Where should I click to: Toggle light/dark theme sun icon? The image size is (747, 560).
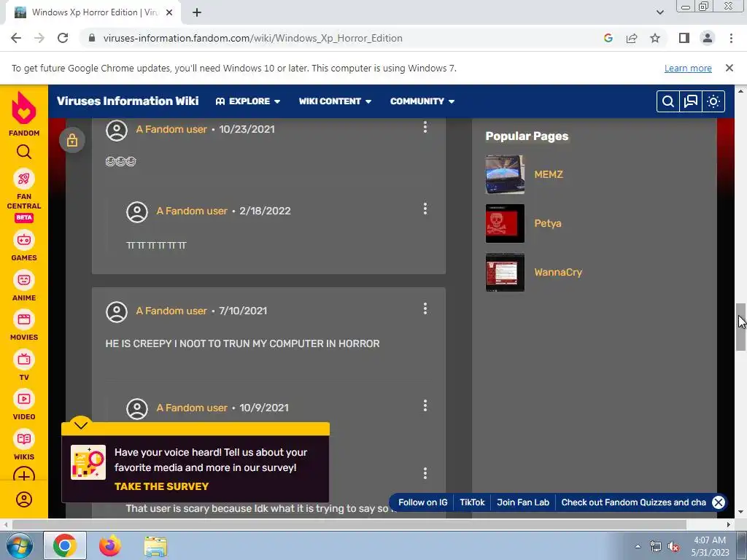pyautogui.click(x=713, y=101)
